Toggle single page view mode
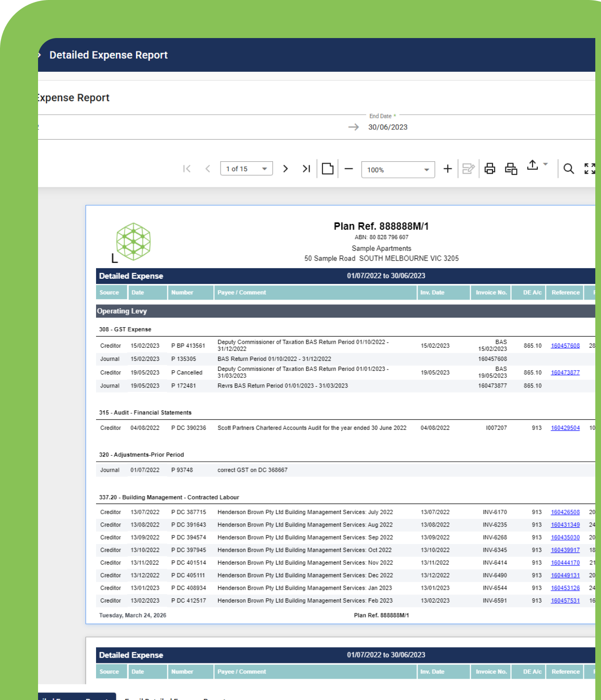 pyautogui.click(x=328, y=169)
